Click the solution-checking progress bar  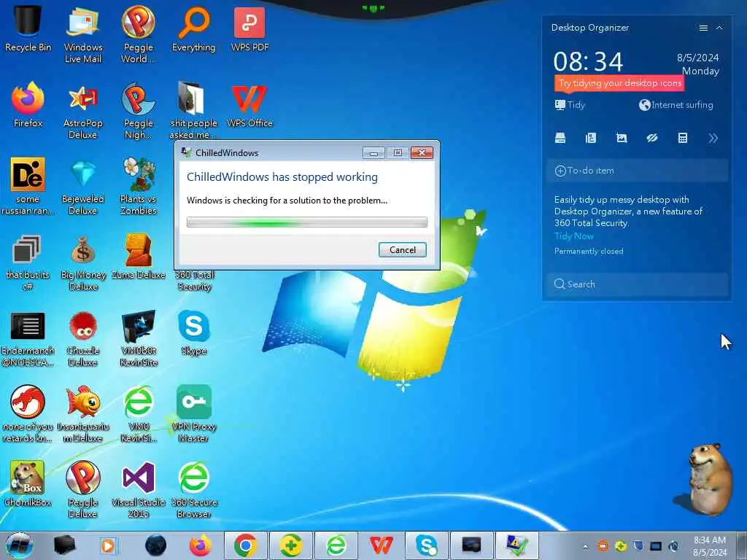[x=307, y=222]
